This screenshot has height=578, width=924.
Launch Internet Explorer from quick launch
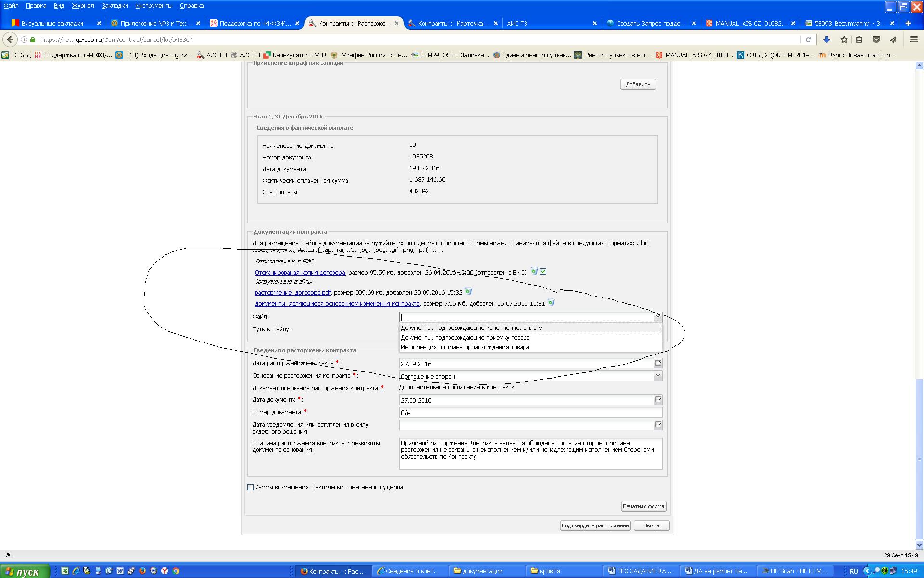click(76, 571)
